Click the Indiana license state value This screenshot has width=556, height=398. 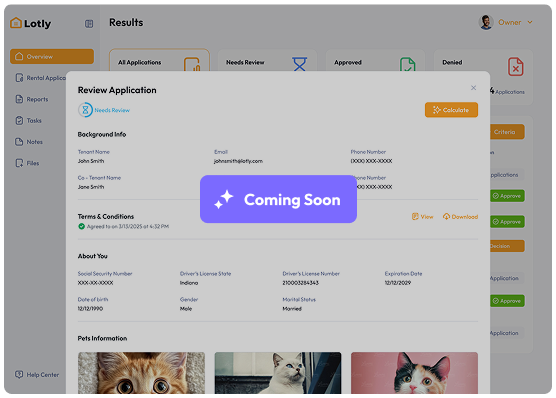(189, 283)
